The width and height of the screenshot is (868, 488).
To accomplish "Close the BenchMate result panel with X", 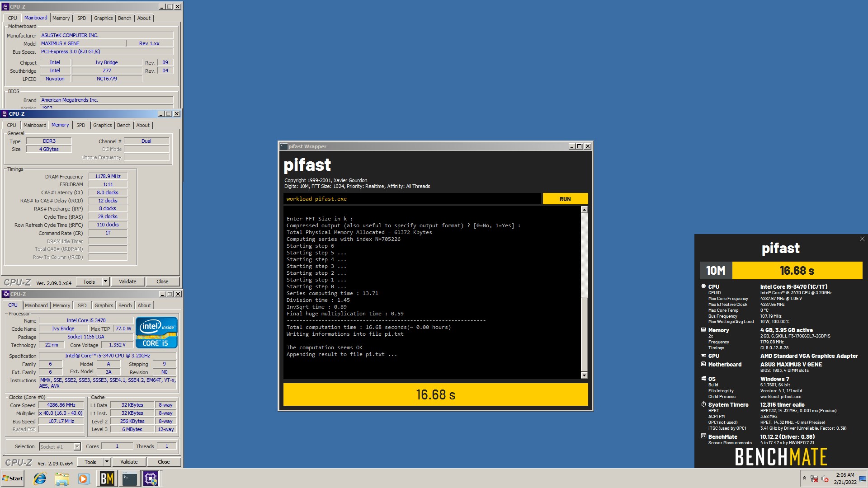I will tap(862, 239).
